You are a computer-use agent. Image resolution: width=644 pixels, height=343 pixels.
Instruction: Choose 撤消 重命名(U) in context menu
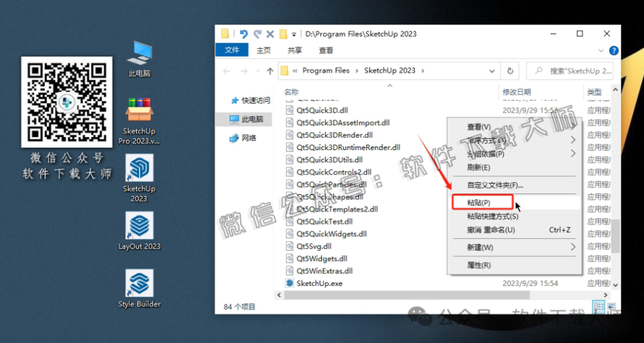point(514,230)
